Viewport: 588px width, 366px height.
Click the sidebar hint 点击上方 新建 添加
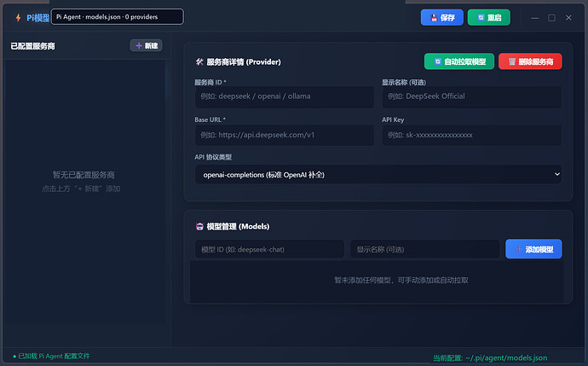pos(81,189)
